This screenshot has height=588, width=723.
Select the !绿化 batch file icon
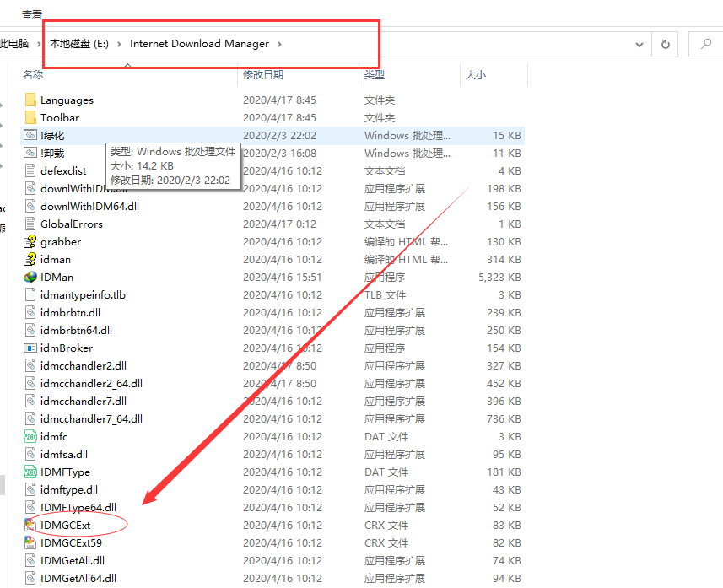(30, 135)
